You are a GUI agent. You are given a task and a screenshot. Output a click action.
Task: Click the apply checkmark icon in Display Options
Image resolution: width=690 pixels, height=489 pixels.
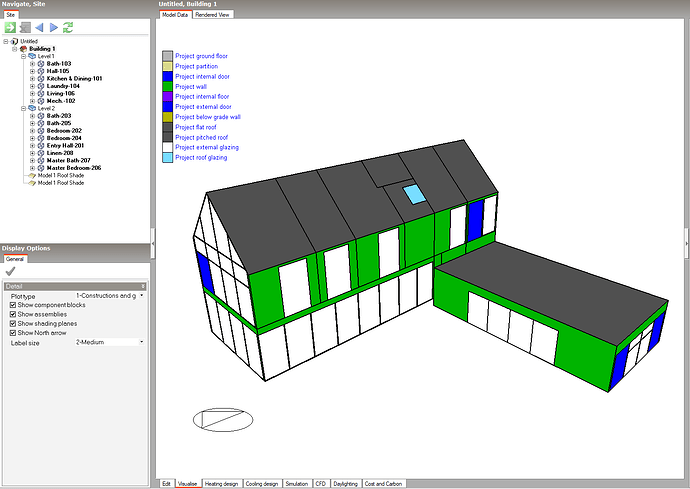(11, 271)
